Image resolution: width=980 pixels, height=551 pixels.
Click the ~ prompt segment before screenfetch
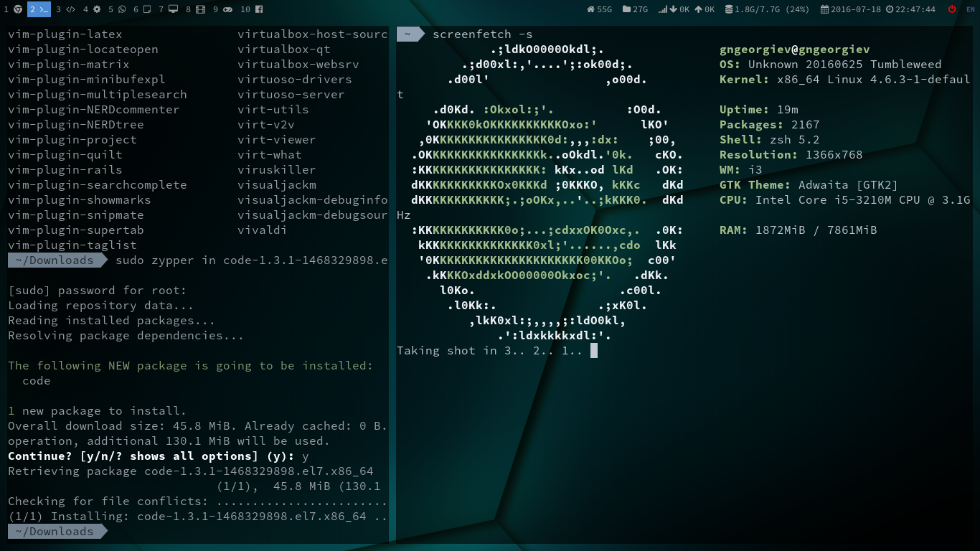(x=411, y=34)
